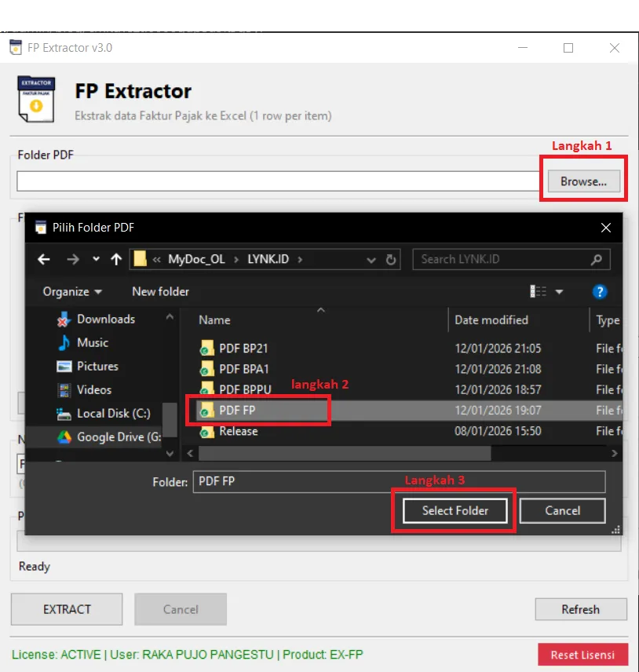
Task: Click the Browse... button
Action: (x=583, y=181)
